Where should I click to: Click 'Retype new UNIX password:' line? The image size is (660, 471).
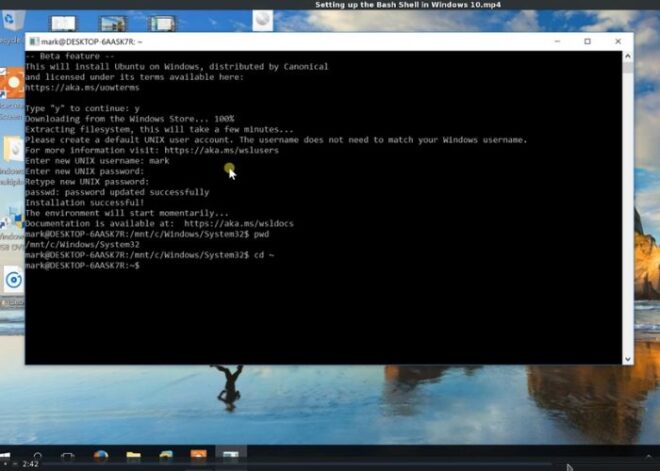tap(87, 182)
